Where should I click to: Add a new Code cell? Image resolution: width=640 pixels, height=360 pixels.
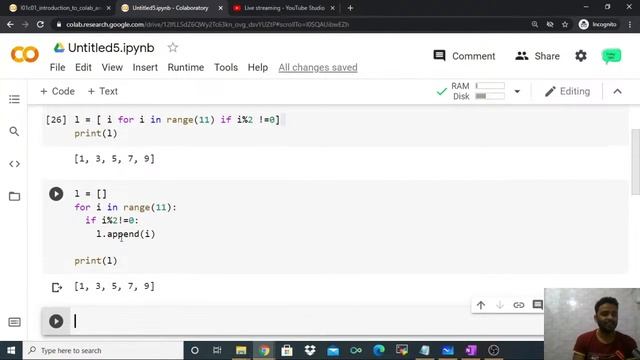pyautogui.click(x=57, y=91)
